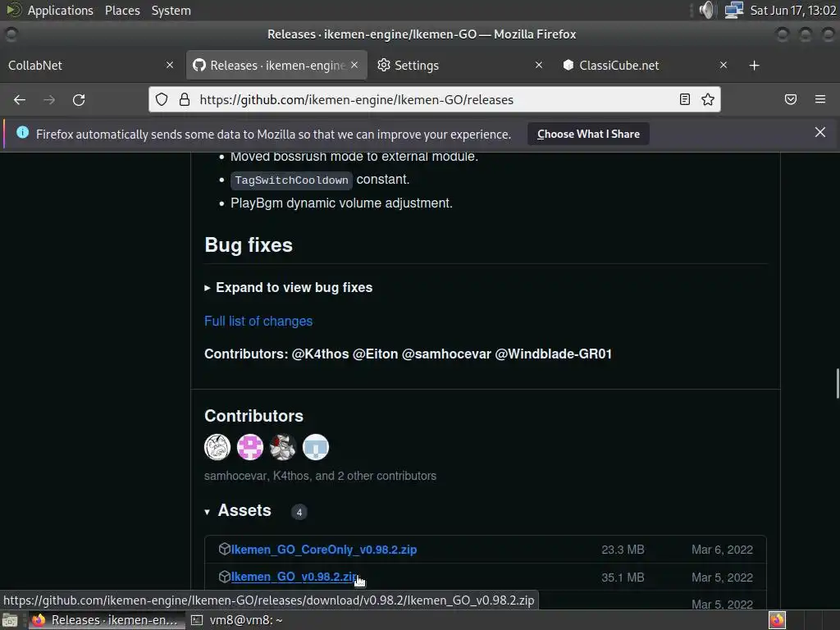Open the Places menu
Viewport: 840px width, 630px height.
tap(122, 10)
